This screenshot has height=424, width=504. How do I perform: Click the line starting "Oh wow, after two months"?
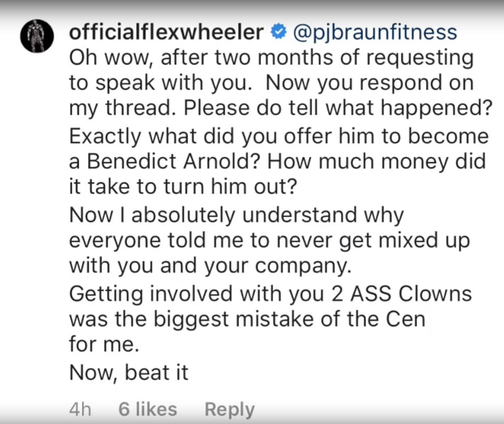271,57
